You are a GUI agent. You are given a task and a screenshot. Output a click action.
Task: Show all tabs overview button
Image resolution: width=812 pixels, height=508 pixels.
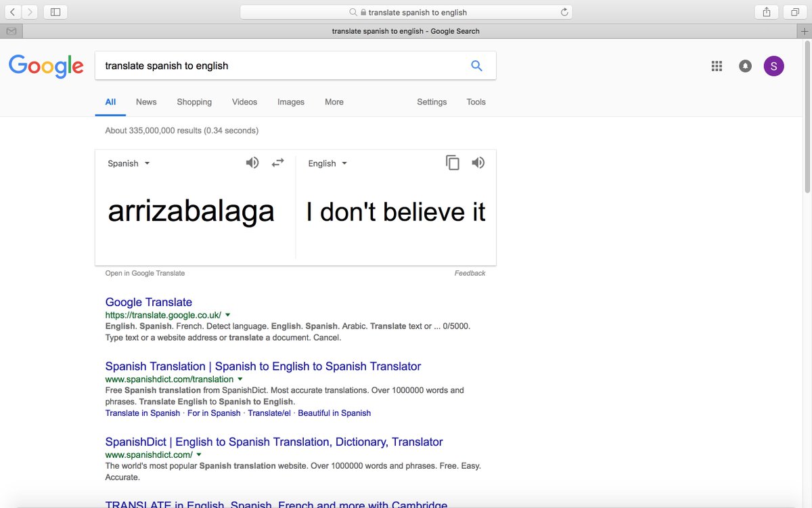pyautogui.click(x=794, y=12)
